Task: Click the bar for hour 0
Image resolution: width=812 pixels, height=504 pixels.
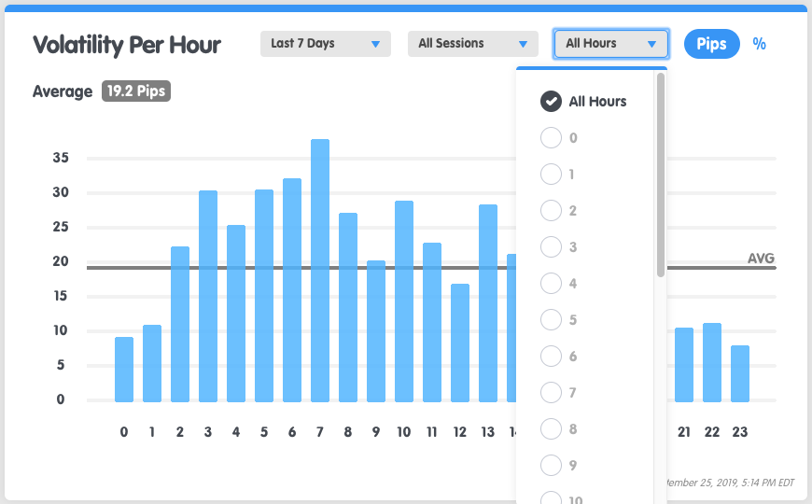Action: coord(124,370)
